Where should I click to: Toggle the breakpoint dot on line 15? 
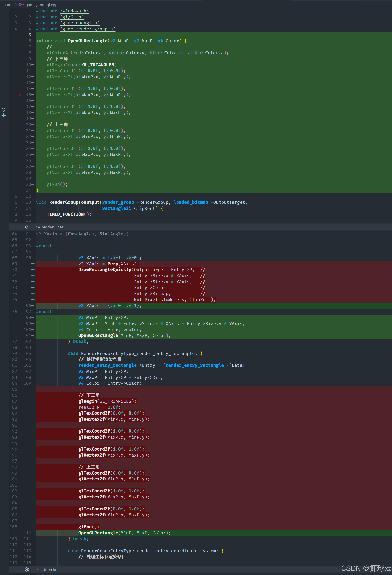pyautogui.click(x=20, y=95)
